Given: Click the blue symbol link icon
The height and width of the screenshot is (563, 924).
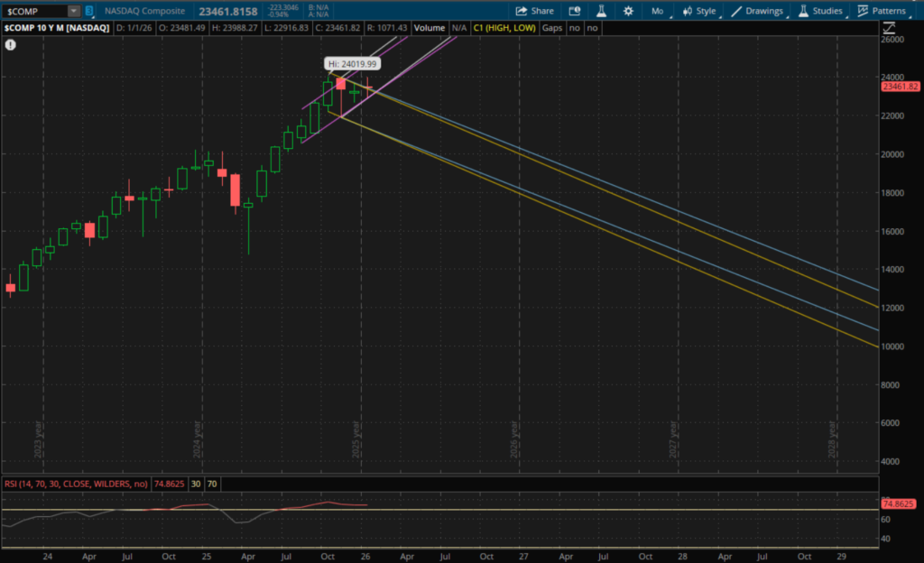Looking at the screenshot, I should (89, 11).
